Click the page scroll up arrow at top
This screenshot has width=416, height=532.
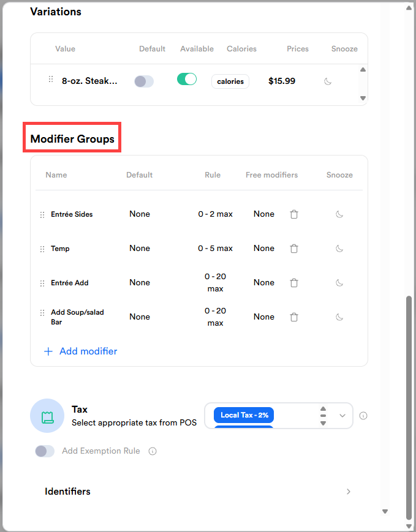pyautogui.click(x=409, y=8)
